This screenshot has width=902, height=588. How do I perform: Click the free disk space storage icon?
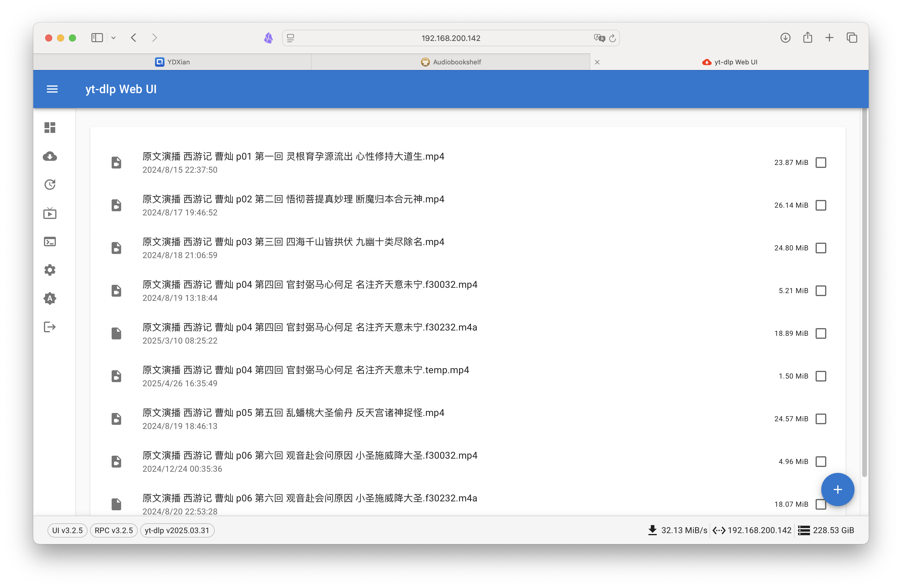click(x=804, y=530)
